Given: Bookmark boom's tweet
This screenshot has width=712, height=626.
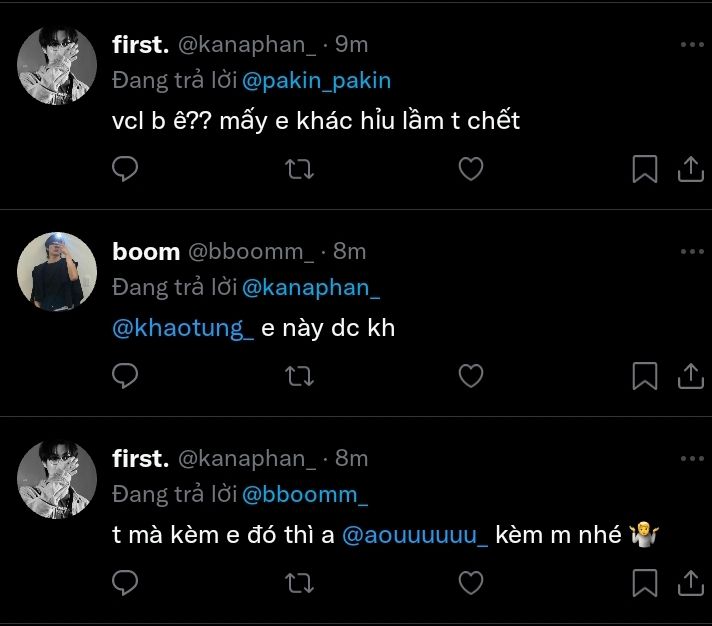Looking at the screenshot, I should point(645,376).
